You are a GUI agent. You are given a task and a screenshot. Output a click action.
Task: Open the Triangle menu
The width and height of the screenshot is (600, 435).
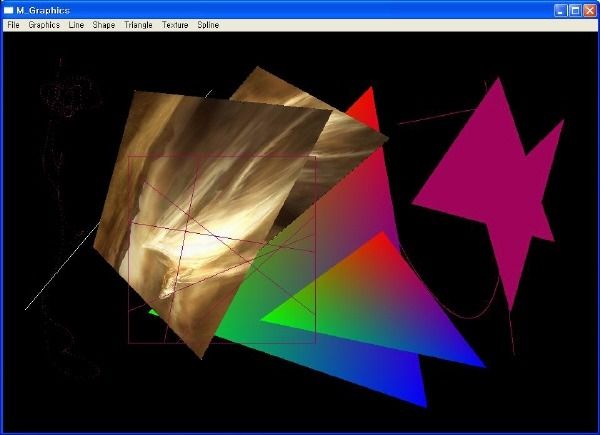(138, 25)
